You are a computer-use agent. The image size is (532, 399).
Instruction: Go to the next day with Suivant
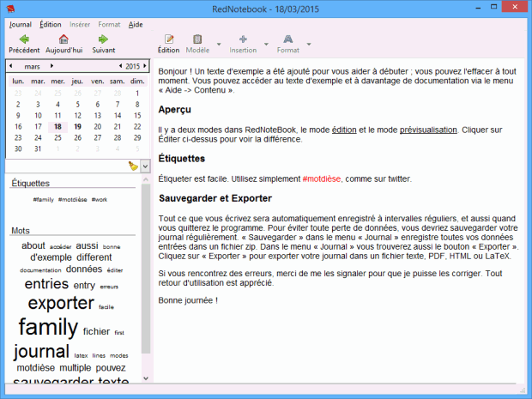tap(104, 44)
